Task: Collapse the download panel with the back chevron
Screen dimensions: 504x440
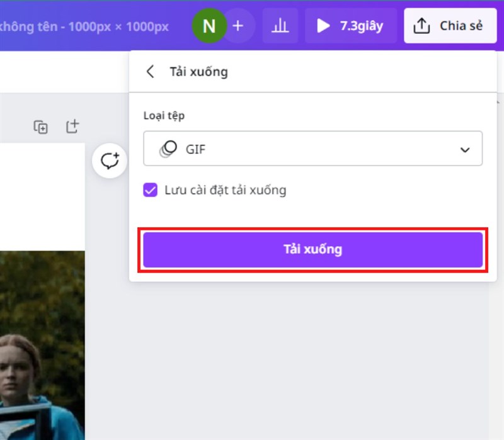Action: pyautogui.click(x=150, y=72)
